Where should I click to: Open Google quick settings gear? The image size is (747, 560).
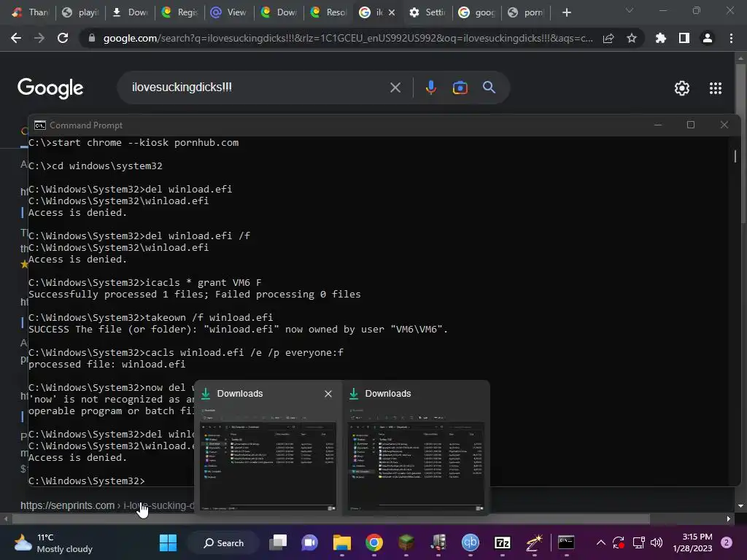click(x=682, y=88)
